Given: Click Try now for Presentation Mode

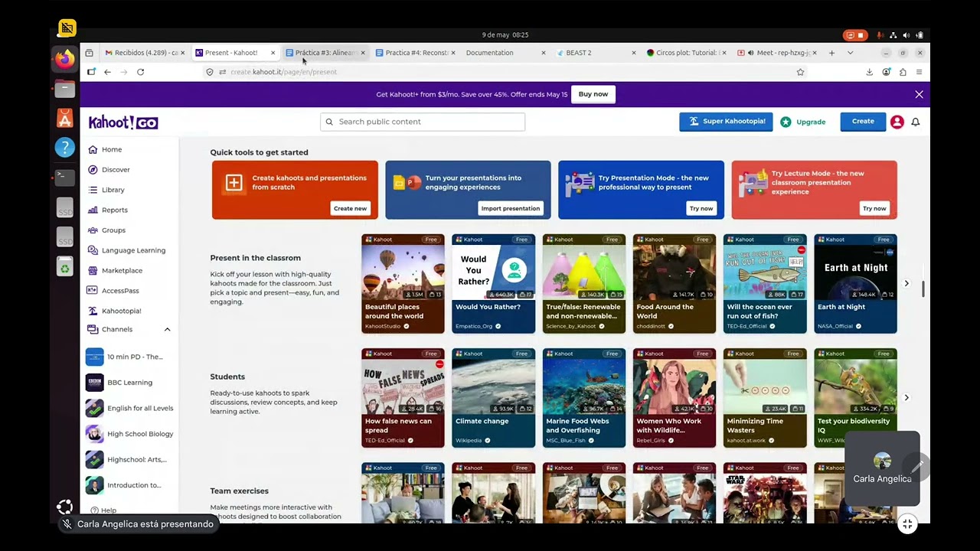Looking at the screenshot, I should pyautogui.click(x=701, y=208).
